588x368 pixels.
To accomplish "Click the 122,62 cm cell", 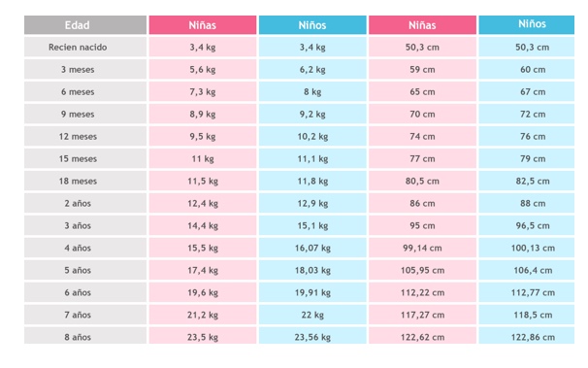I will pos(422,336).
